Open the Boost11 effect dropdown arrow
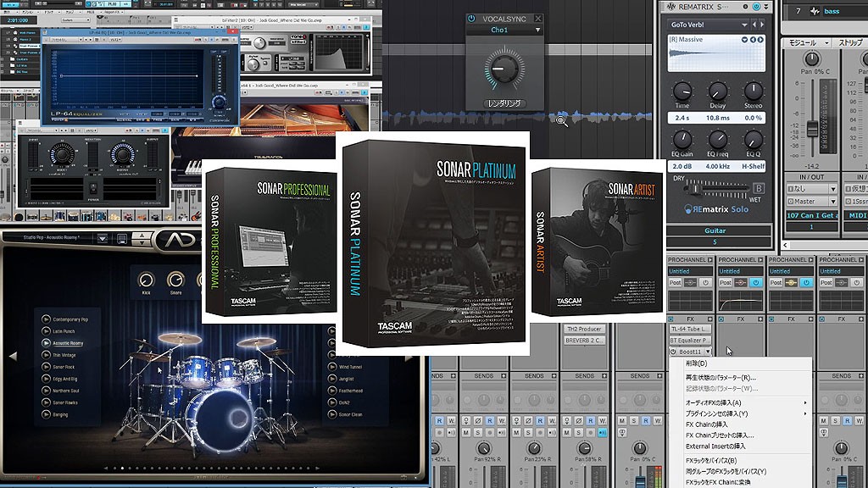Viewport: 868px width, 488px height. point(708,352)
